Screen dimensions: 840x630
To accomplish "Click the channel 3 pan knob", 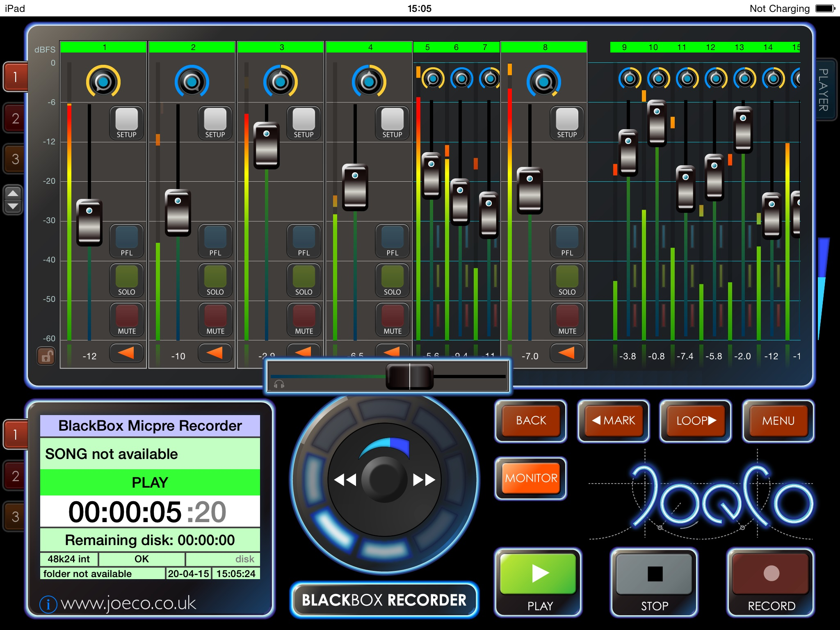I will 280,81.
